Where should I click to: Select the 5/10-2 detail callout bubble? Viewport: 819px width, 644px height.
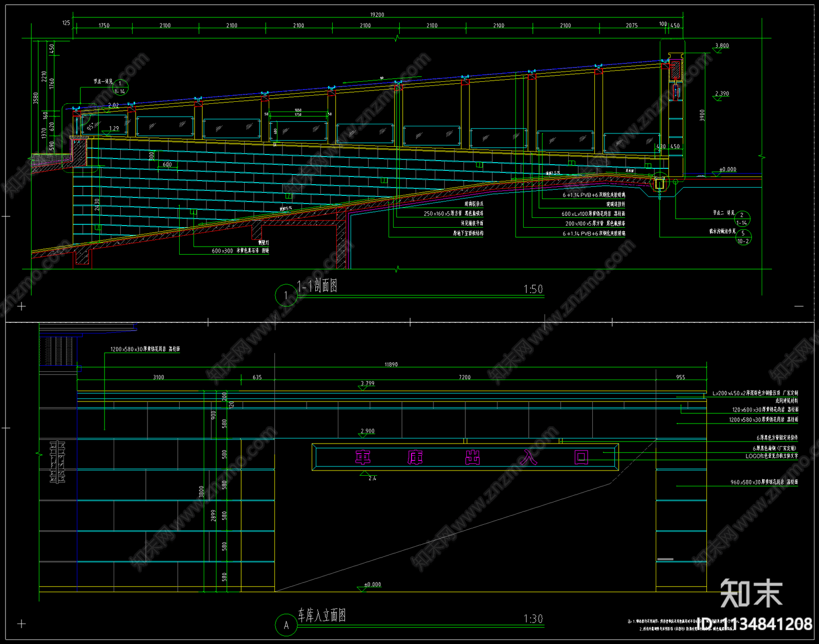743,237
